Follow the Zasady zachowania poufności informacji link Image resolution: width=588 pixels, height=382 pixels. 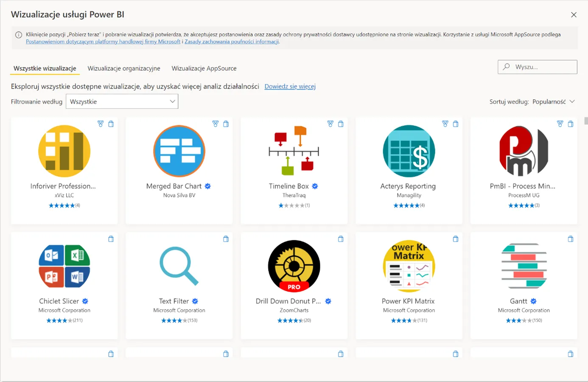point(232,42)
